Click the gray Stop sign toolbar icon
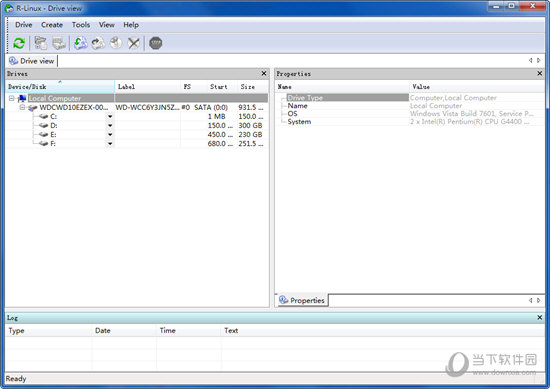550x389 pixels. [156, 43]
